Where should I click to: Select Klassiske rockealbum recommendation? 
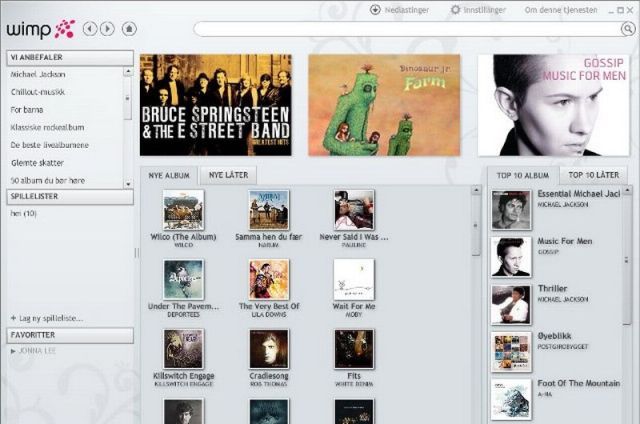[x=47, y=127]
